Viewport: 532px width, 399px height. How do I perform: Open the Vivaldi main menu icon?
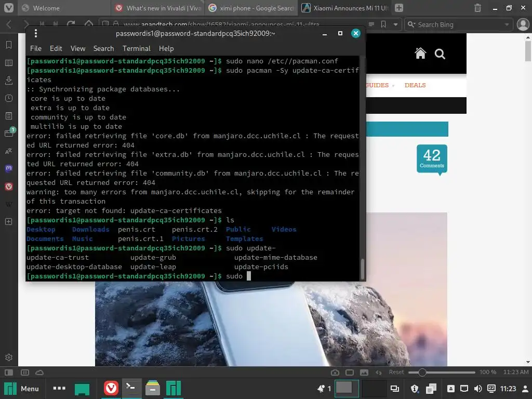click(x=9, y=8)
